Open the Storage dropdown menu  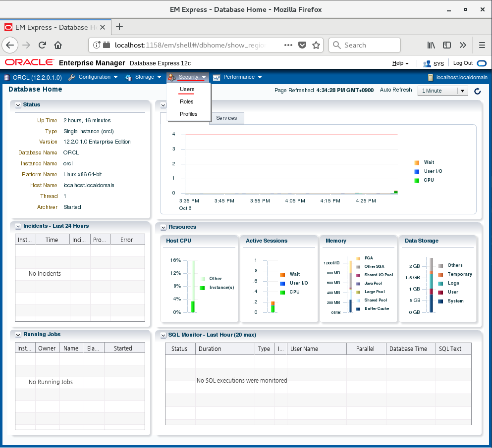coord(148,77)
